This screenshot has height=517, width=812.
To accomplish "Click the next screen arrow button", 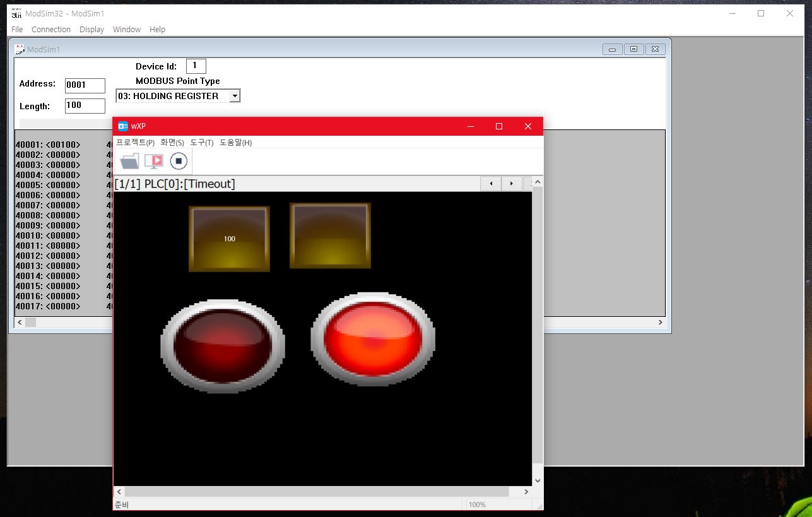I will 512,184.
